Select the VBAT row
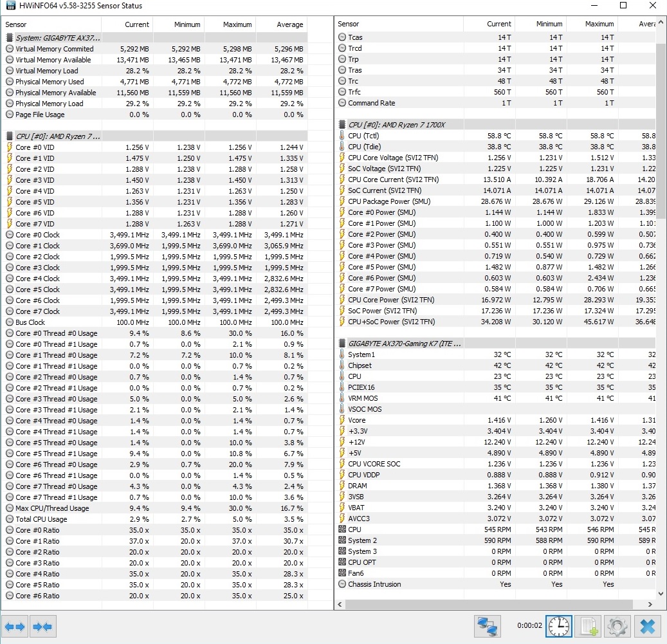Viewport: 667px width, 644px height. 495,508
